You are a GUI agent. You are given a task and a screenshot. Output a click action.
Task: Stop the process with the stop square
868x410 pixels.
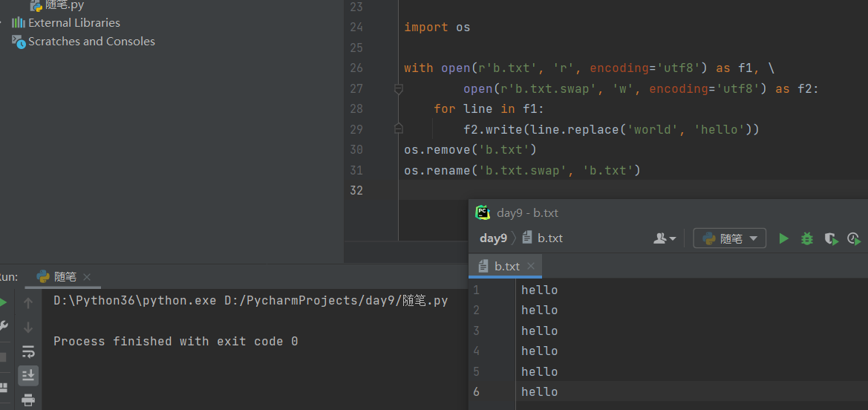(x=3, y=357)
